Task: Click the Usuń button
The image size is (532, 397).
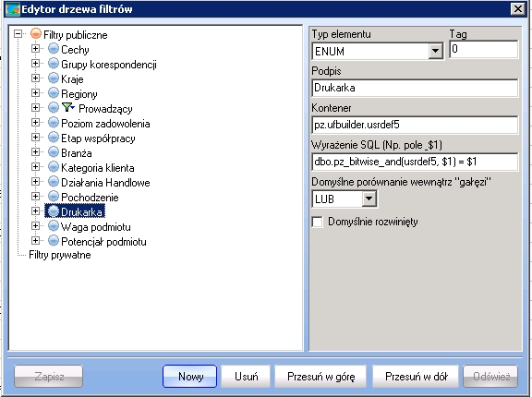Action: [x=246, y=377]
